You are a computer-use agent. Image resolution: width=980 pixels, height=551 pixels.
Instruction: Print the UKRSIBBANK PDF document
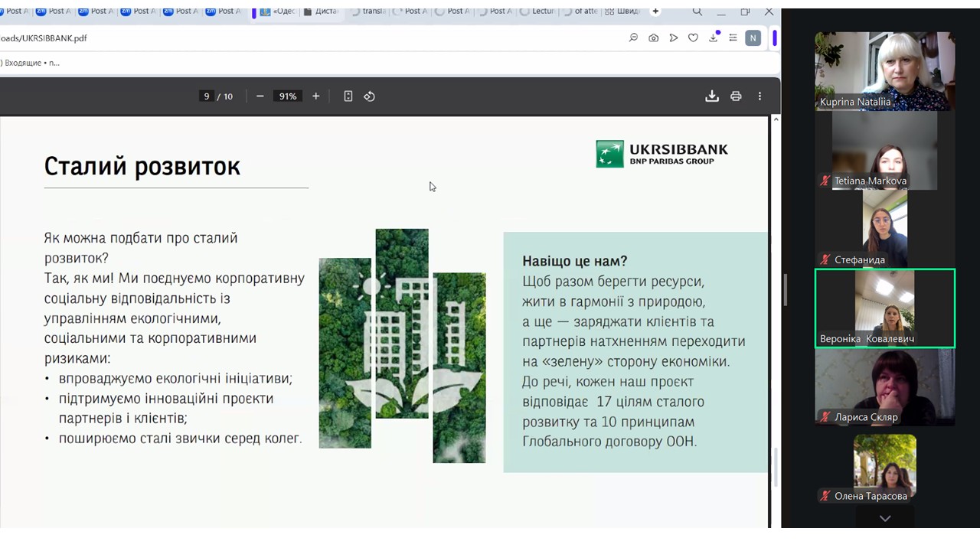[x=736, y=96]
